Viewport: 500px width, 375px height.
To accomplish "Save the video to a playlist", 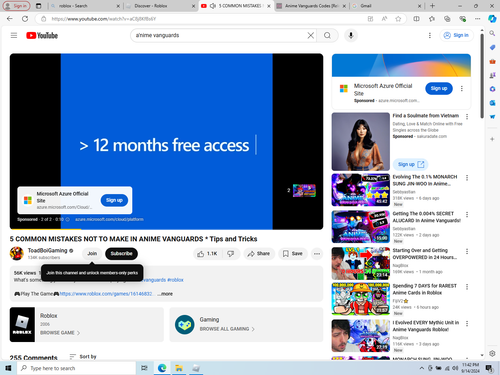I will [293, 254].
